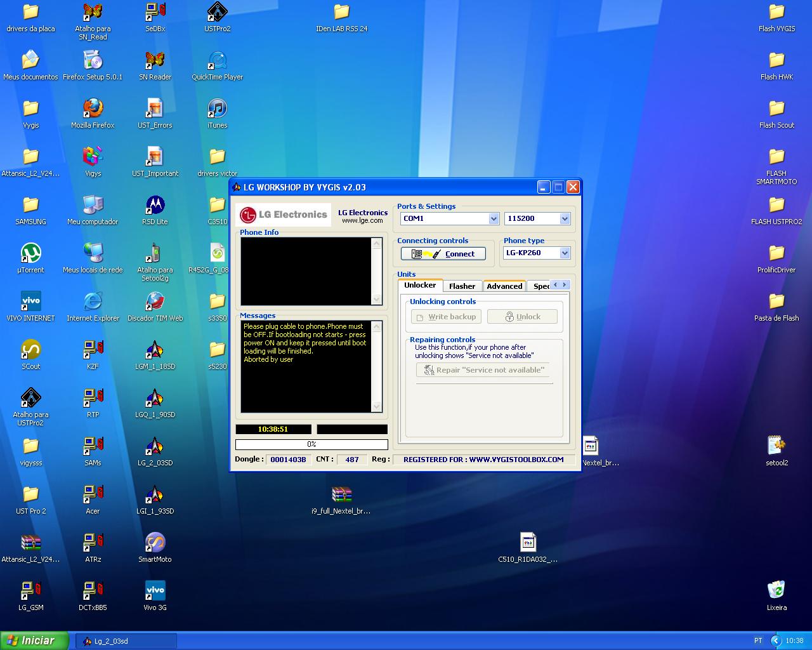Expand the system tray arrow
The height and width of the screenshot is (650, 812).
pos(776,641)
